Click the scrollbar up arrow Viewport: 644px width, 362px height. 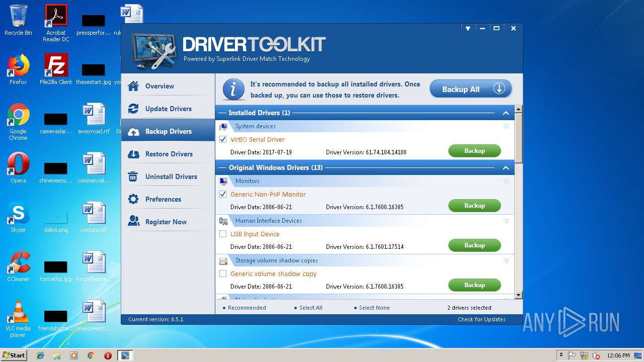coord(519,109)
